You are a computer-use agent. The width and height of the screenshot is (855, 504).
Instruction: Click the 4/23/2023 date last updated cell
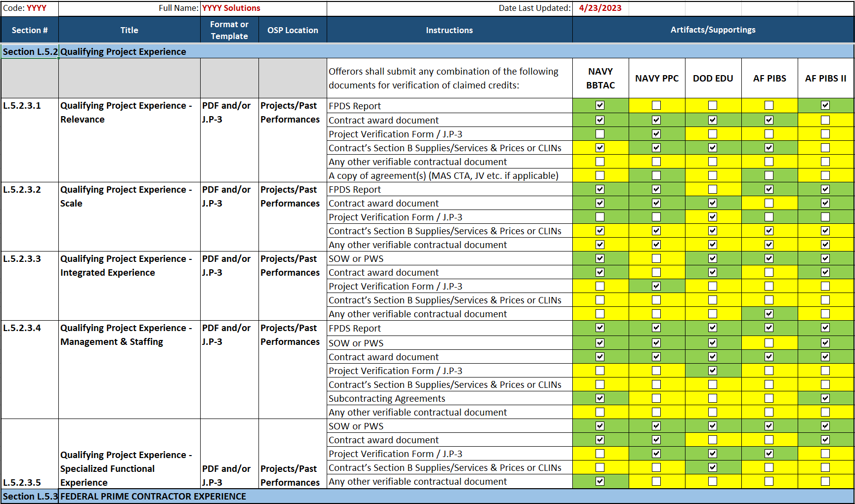pos(600,8)
